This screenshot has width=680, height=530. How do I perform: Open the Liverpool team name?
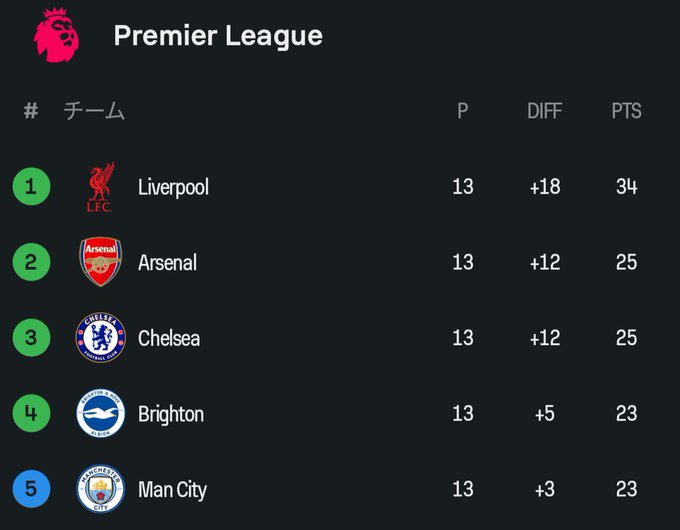point(173,187)
